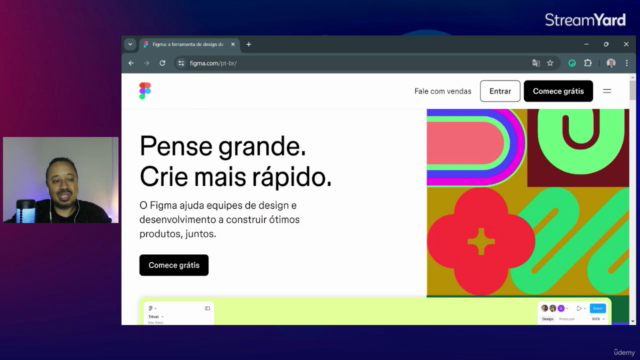The width and height of the screenshot is (640, 360).
Task: Click Comece grátis button in the header
Action: tap(558, 91)
